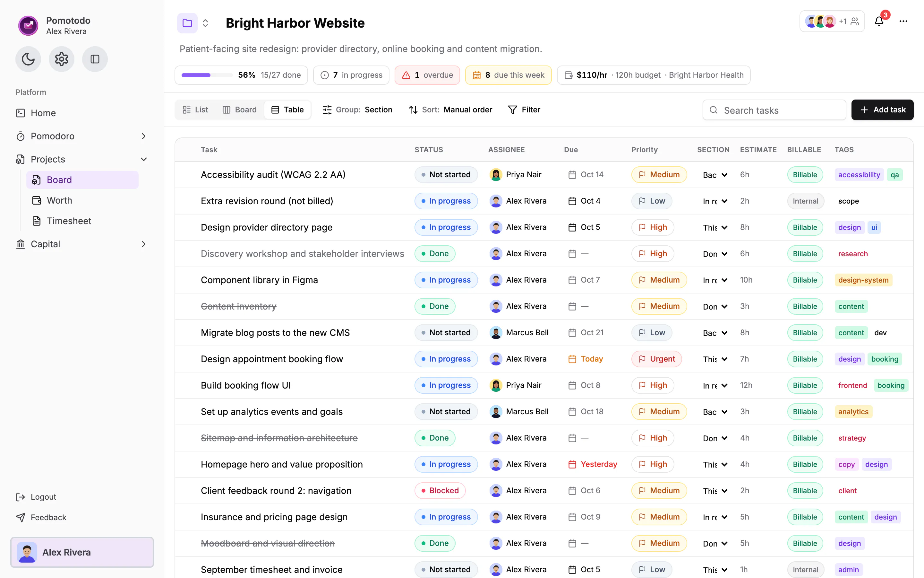The width and height of the screenshot is (924, 578).
Task: Sort by the Priority column header
Action: coord(645,149)
